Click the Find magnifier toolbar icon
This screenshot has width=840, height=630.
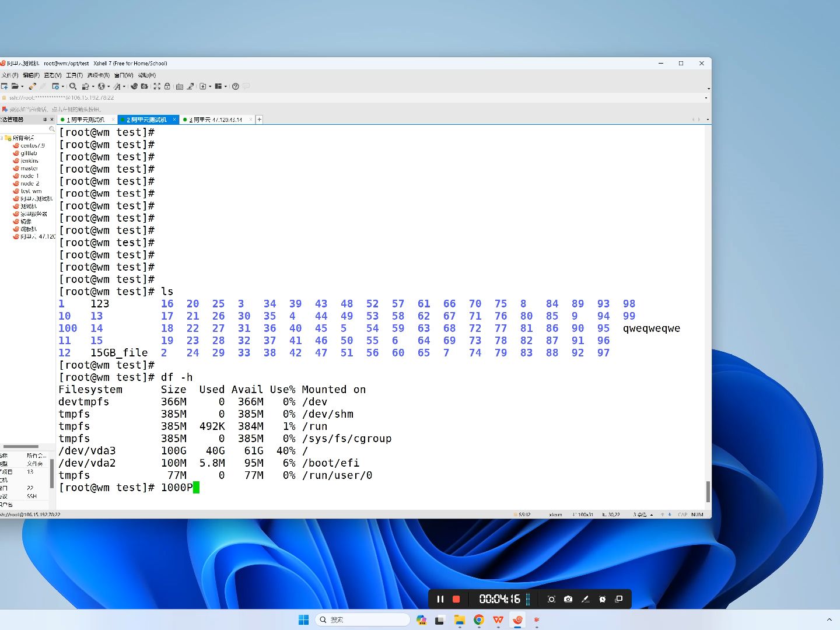pyautogui.click(x=73, y=86)
